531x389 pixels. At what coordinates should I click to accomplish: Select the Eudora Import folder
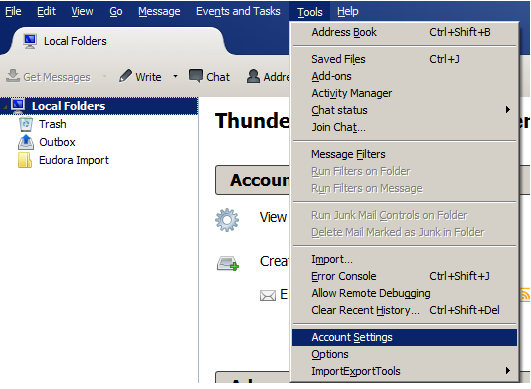[x=74, y=160]
